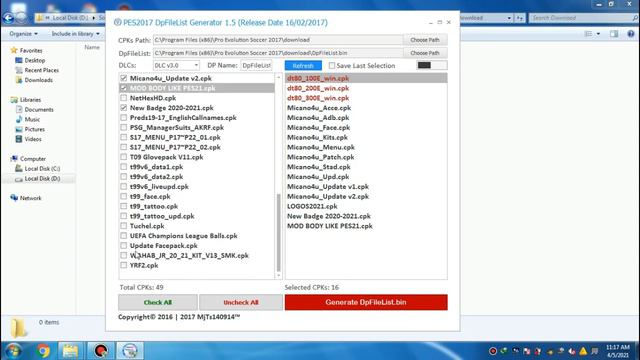Open Downloads in Favorites sidebar
The image size is (640, 360).
38,80
